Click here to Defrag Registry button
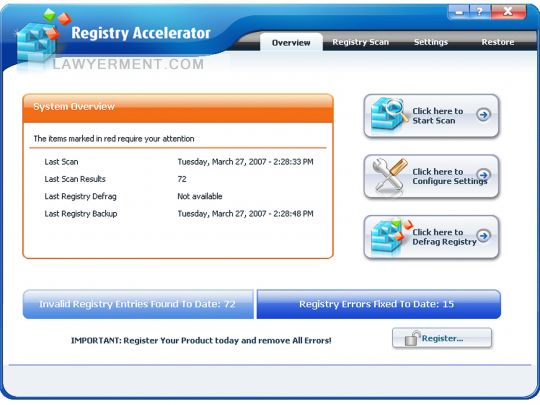The height and width of the screenshot is (405, 540). 431,237
